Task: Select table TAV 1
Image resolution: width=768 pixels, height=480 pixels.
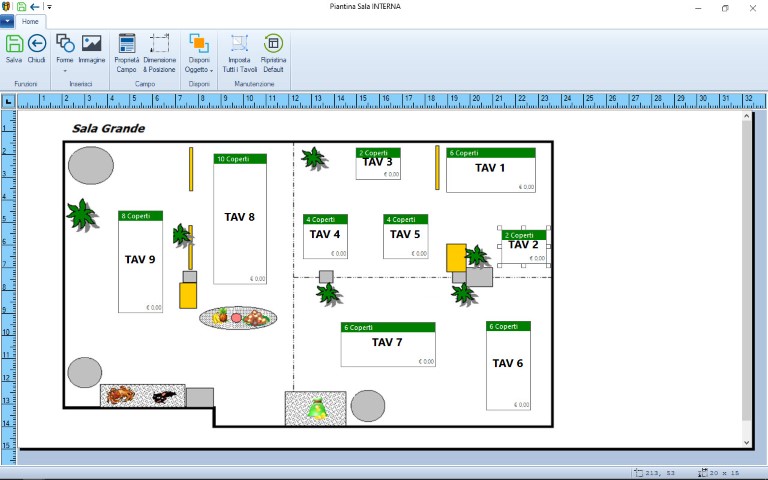Action: (490, 169)
